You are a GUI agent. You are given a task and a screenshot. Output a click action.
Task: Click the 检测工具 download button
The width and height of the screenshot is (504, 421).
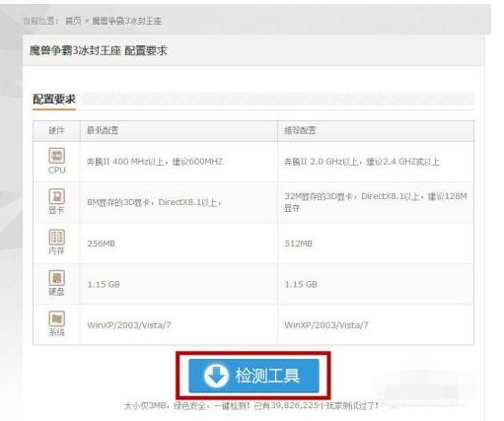[x=253, y=376]
